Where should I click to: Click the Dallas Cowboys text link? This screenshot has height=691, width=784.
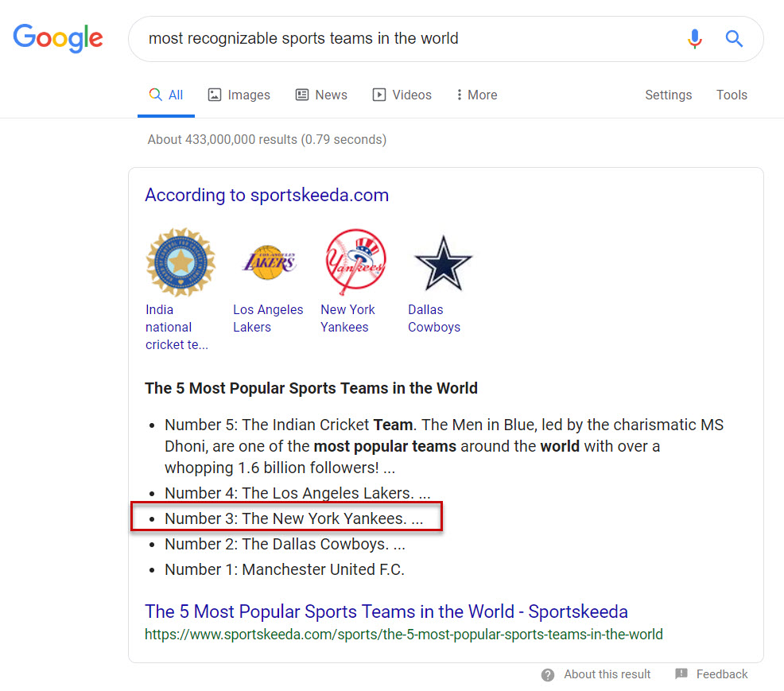tap(434, 318)
